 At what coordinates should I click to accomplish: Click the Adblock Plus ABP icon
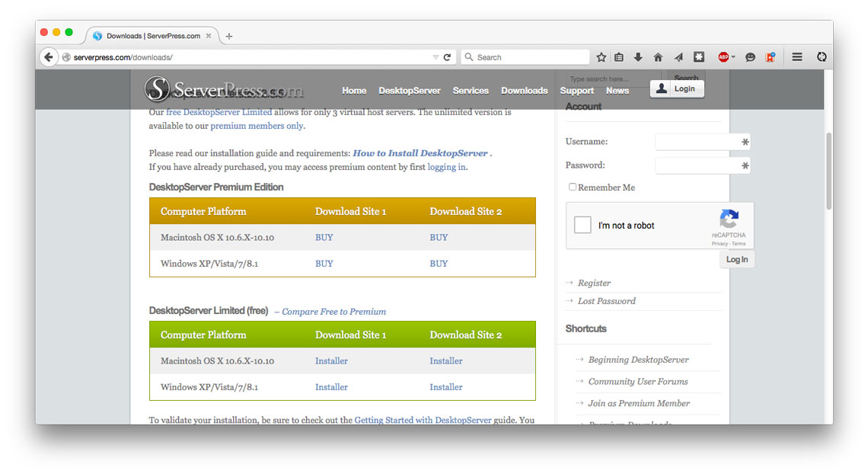click(x=723, y=57)
